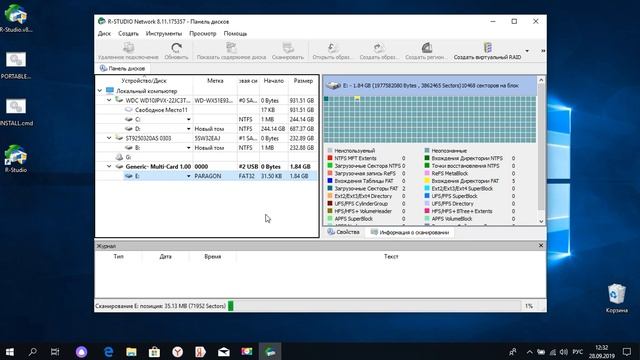The width and height of the screenshot is (640, 360).
Task: Select the G: drive row
Action: [207, 157]
